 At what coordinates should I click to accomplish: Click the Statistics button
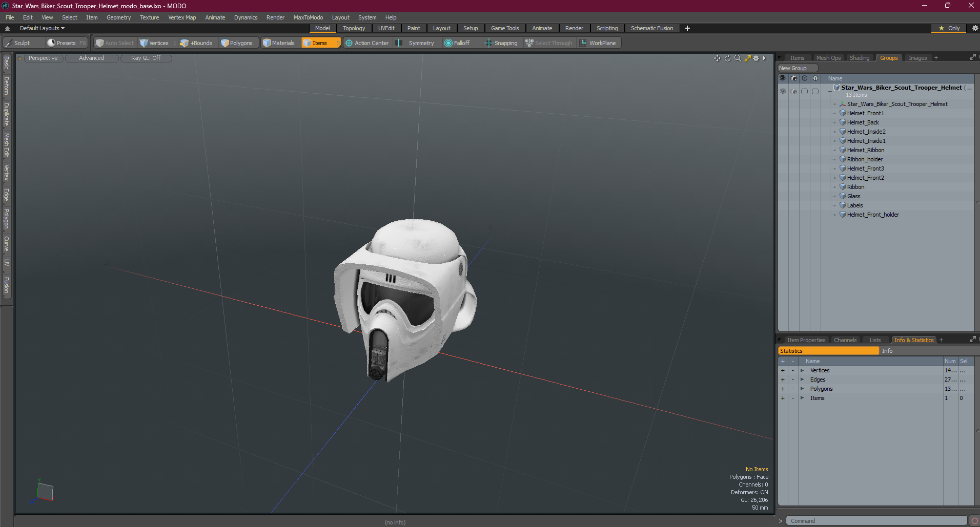[x=828, y=351]
